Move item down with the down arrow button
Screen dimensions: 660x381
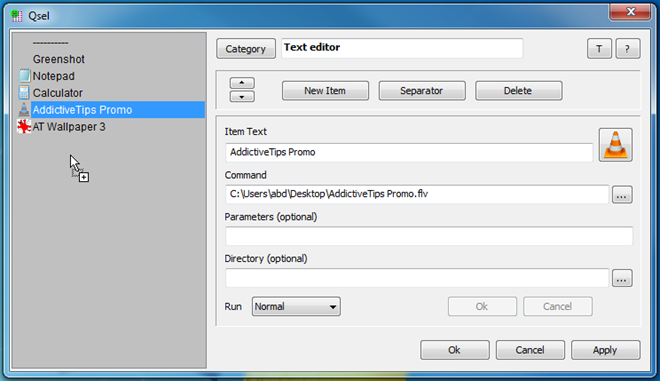pyautogui.click(x=242, y=97)
